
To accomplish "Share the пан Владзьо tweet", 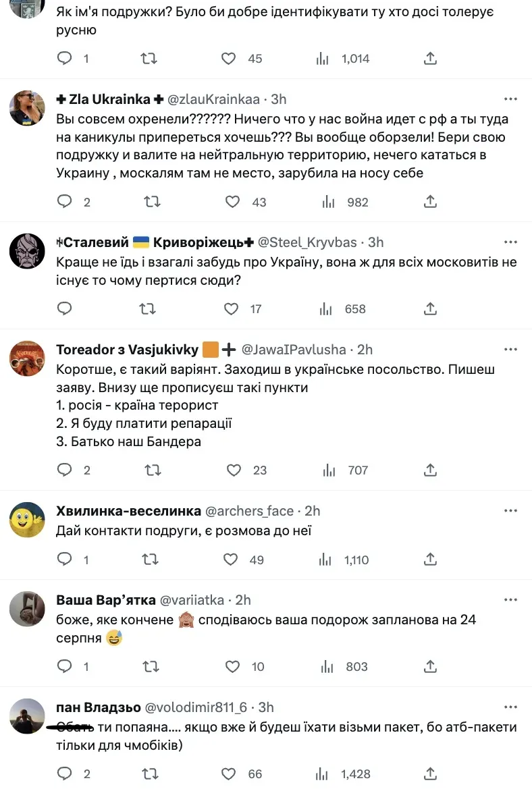I will pos(430,773).
